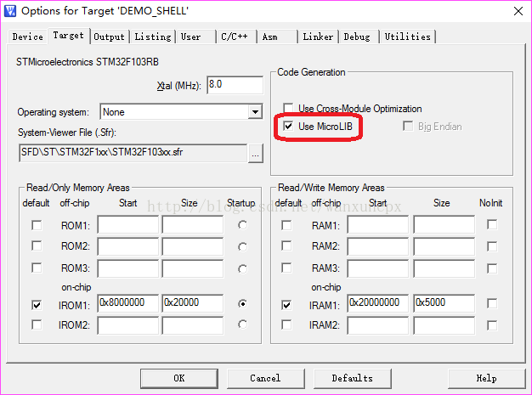Enable NoInit for IRAM2
Screen dimensions: 532x395
tap(492, 325)
